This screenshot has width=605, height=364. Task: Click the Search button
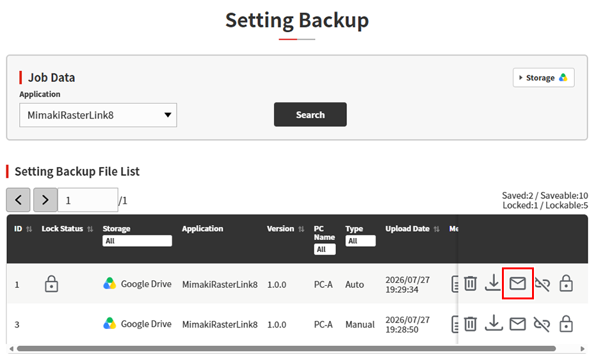(311, 115)
